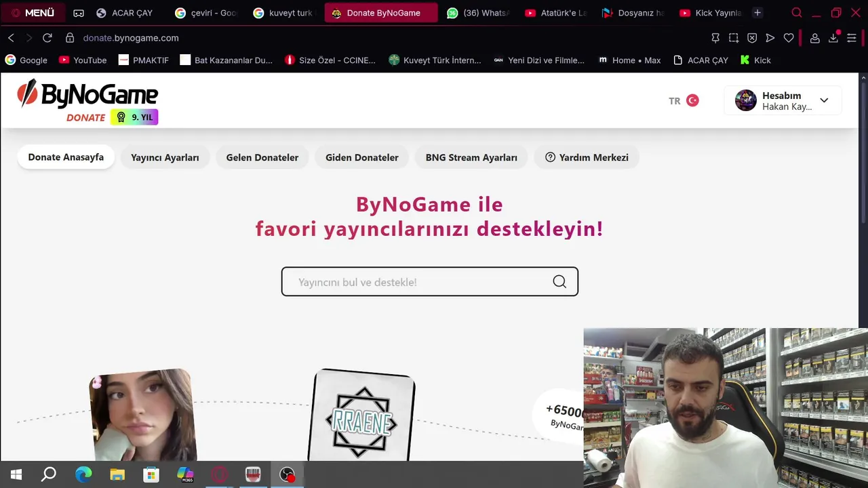Open Microsoft 365 Copilot from taskbar
868x488 pixels.
[185, 474]
